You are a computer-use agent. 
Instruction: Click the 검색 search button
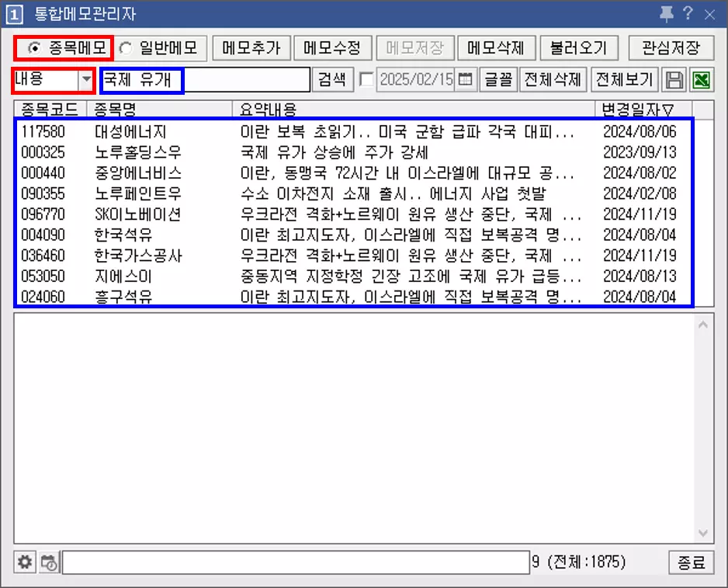point(332,79)
